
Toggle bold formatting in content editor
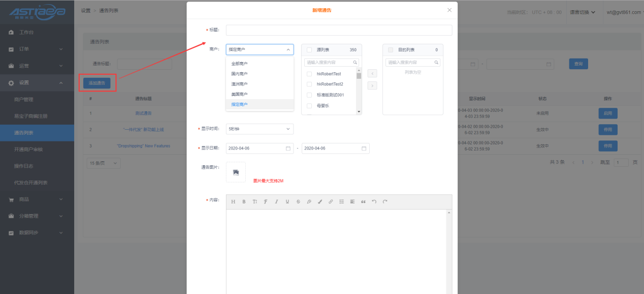[x=244, y=202]
